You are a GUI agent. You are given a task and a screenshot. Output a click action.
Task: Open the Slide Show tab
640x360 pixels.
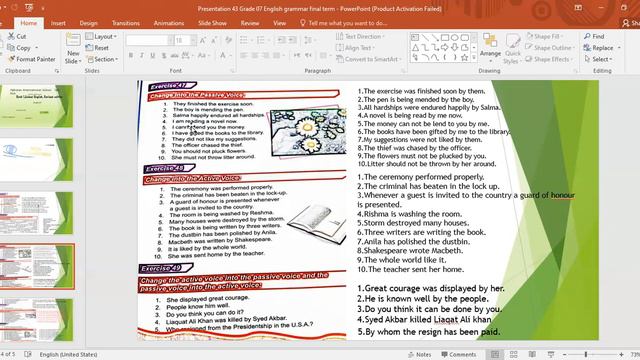(x=212, y=23)
